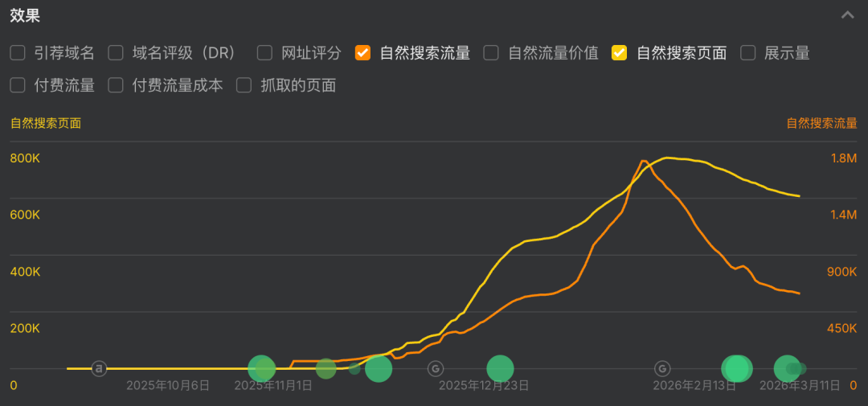Click the large green bubble above 2025年12月23日
Screen dimensions: 868x406
tap(500, 368)
